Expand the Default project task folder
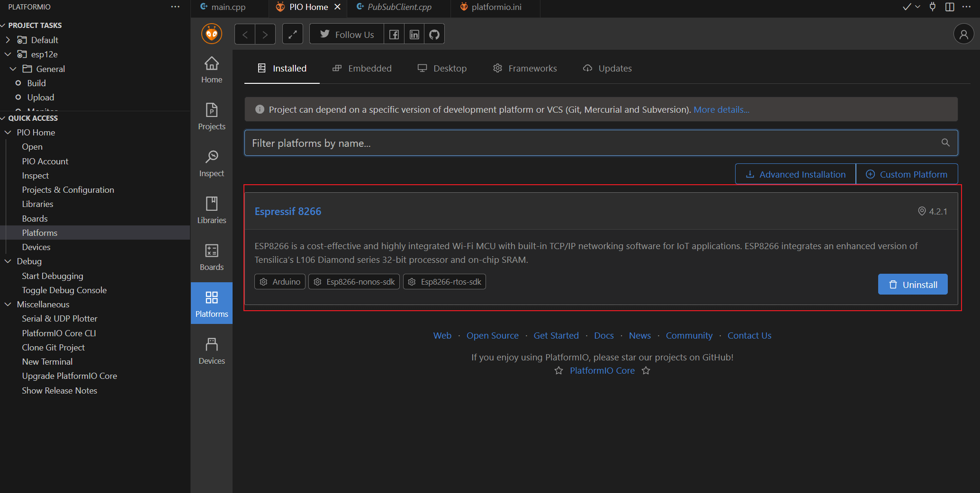Screen dimensions: 980x493 pyautogui.click(x=8, y=40)
